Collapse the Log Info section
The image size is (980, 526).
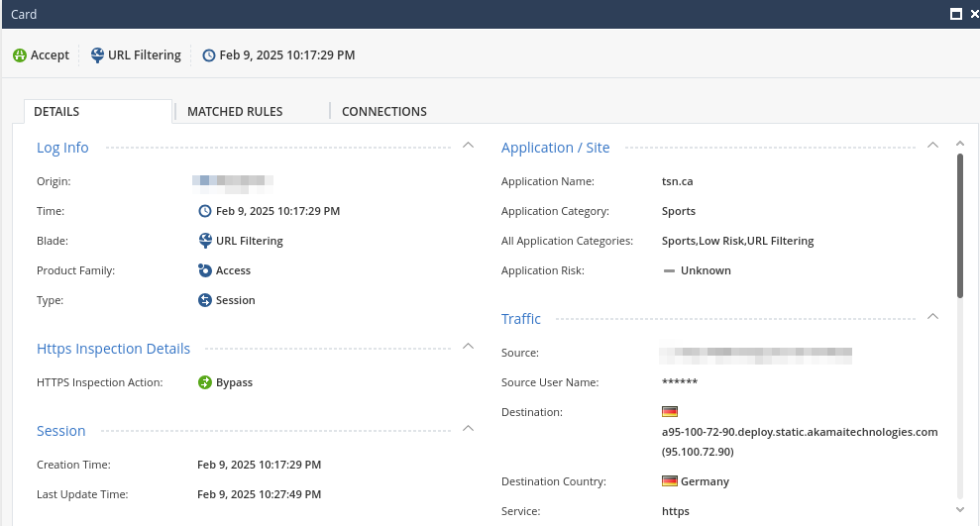468,145
